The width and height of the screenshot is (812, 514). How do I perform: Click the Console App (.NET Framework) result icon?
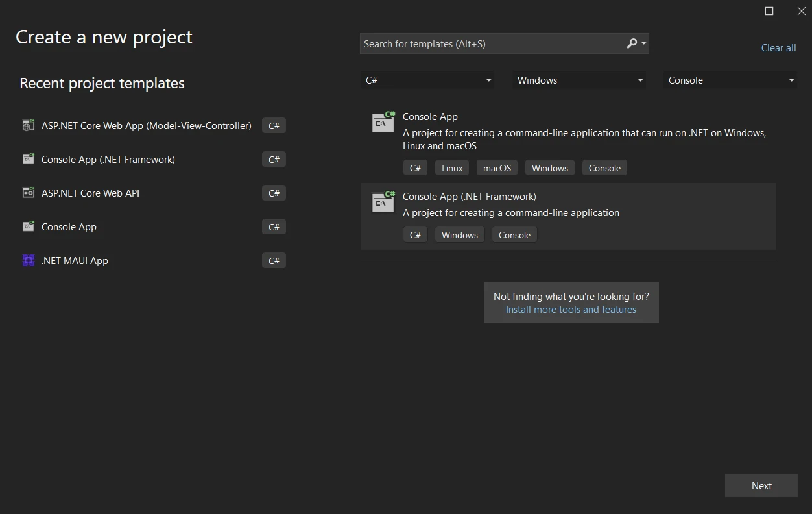click(x=383, y=202)
